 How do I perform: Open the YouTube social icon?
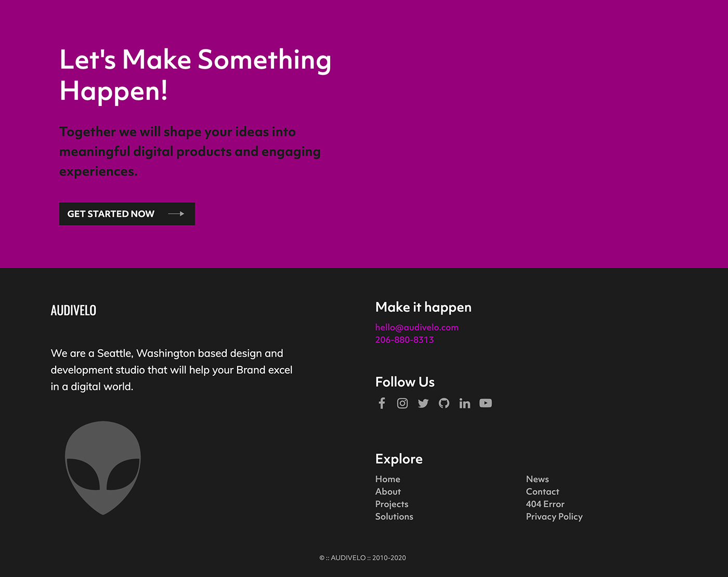click(486, 403)
